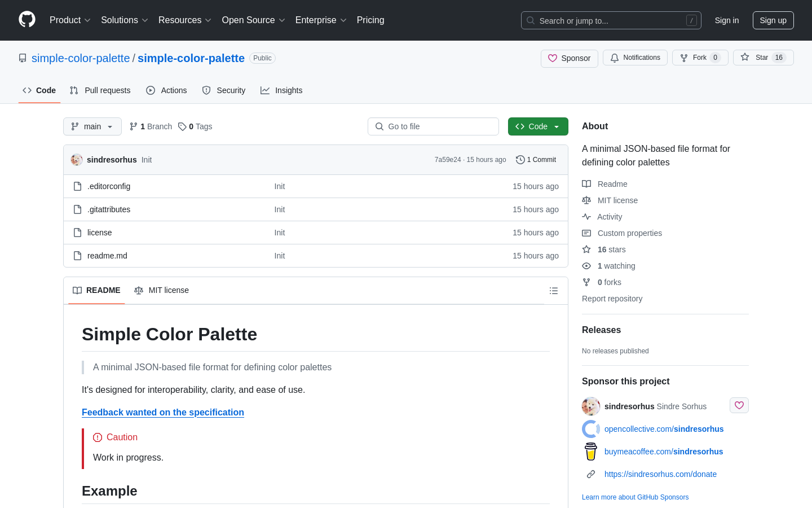Click the Notifications bell button

click(636, 58)
